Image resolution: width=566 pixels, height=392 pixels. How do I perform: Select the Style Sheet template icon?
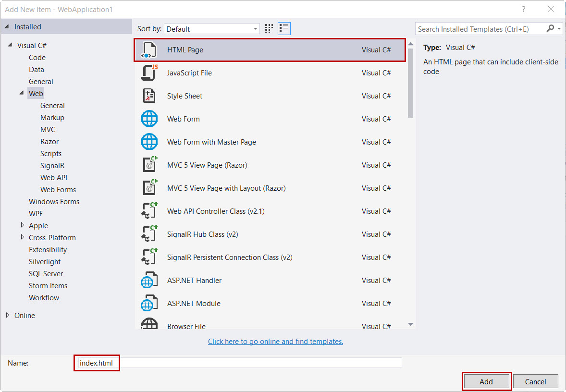[149, 96]
